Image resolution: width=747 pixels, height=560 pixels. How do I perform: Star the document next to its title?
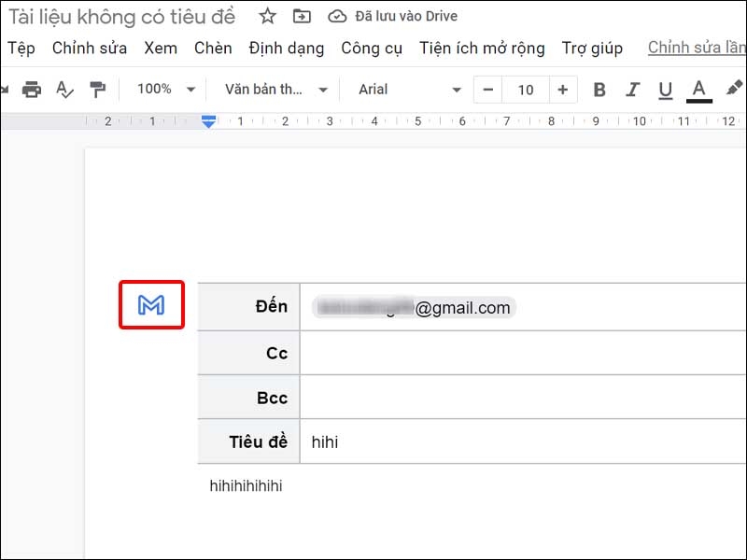tap(267, 16)
